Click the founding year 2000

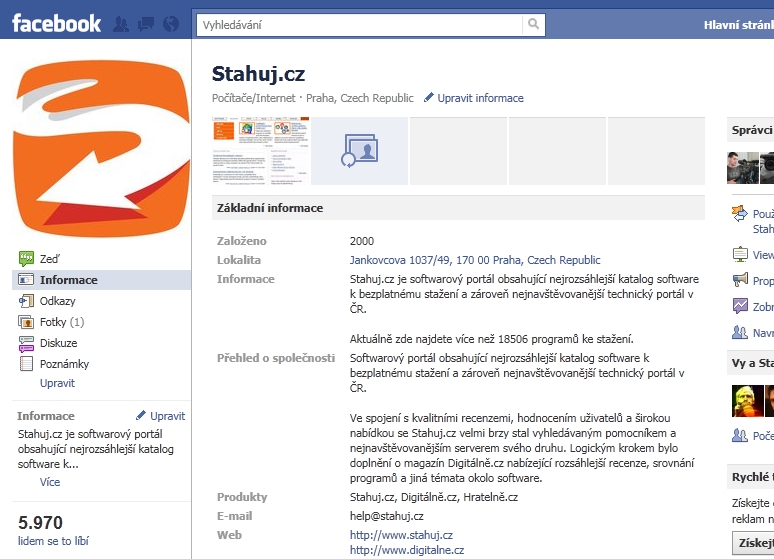pos(362,241)
